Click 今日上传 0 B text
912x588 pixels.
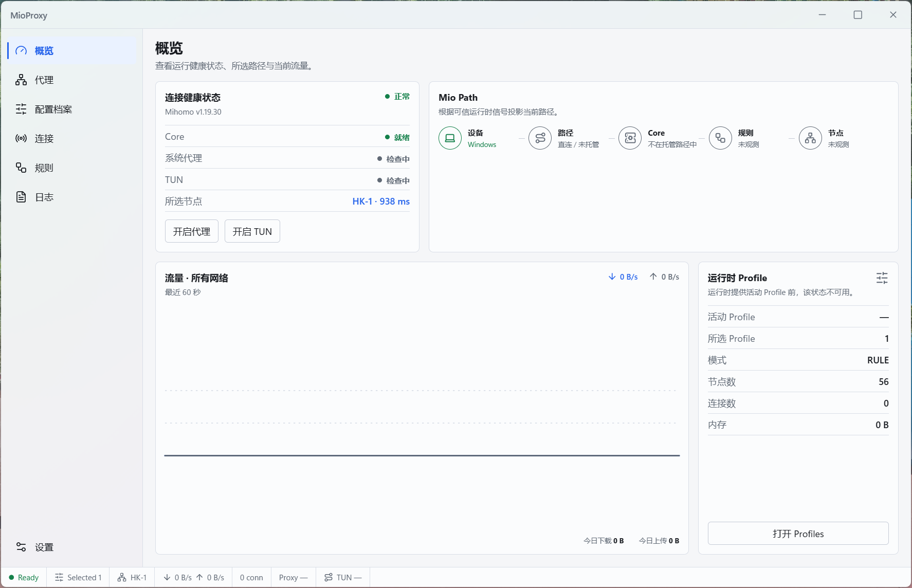(x=659, y=541)
